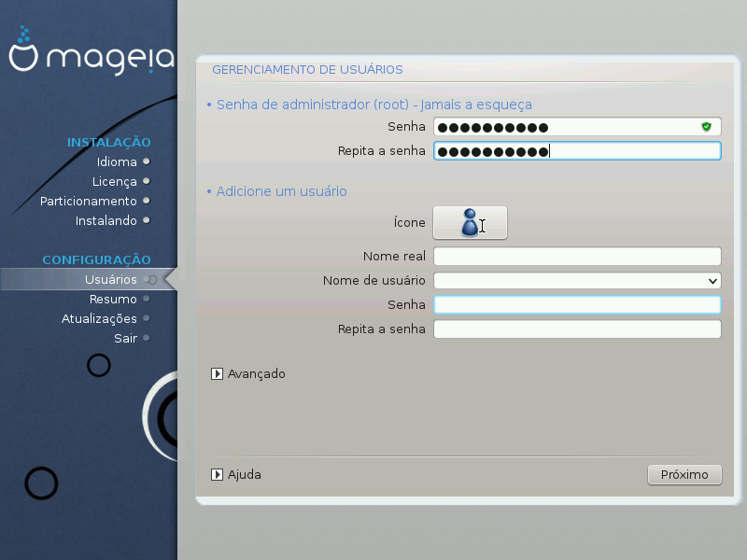Focus the root Repita a senha field
Screen dimensions: 747x560
click(577, 151)
